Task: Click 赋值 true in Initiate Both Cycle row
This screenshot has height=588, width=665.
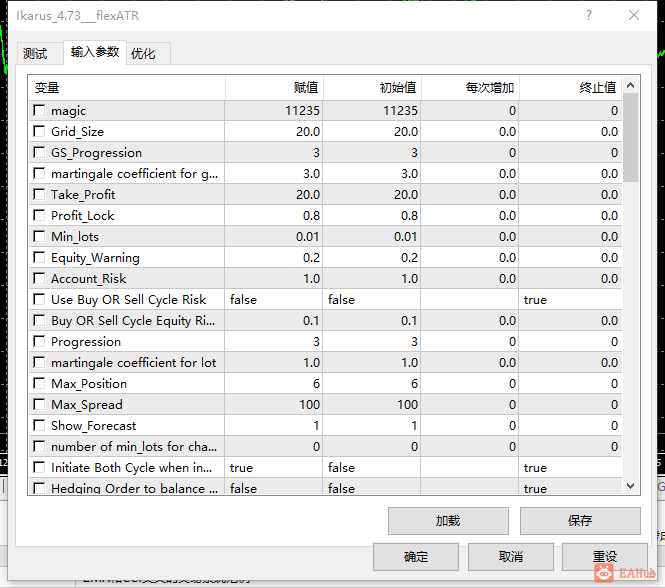Action: pos(274,468)
